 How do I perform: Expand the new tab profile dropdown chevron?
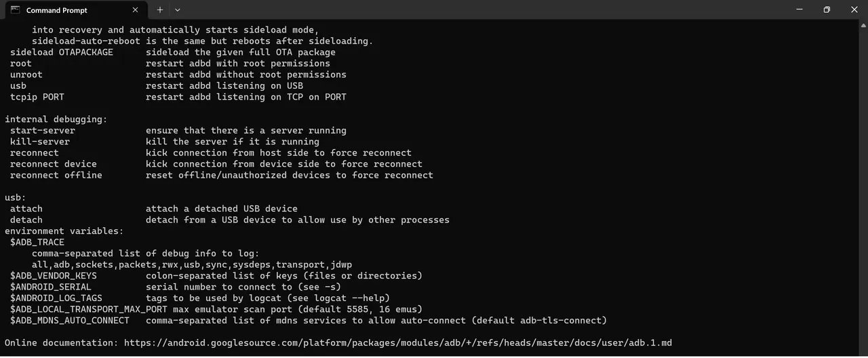(x=178, y=10)
